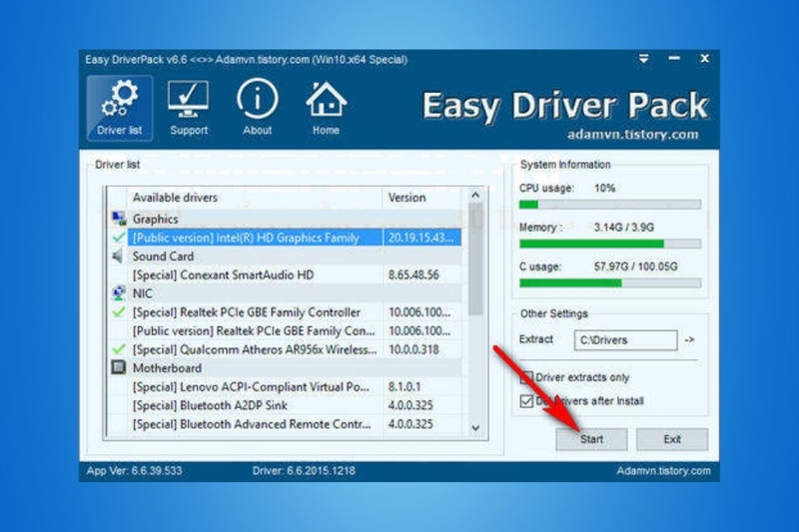The width and height of the screenshot is (799, 532).
Task: Click scroll down arrow of driver list
Action: (x=475, y=428)
